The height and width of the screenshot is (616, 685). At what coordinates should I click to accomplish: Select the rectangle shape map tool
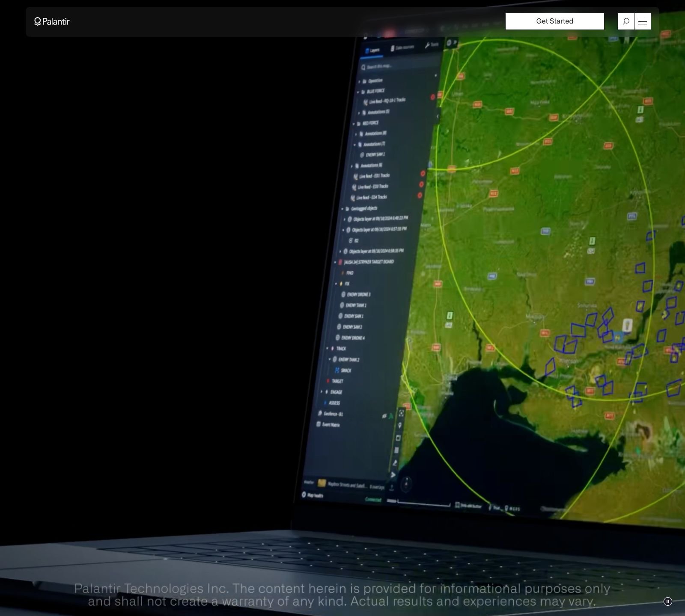[398, 438]
